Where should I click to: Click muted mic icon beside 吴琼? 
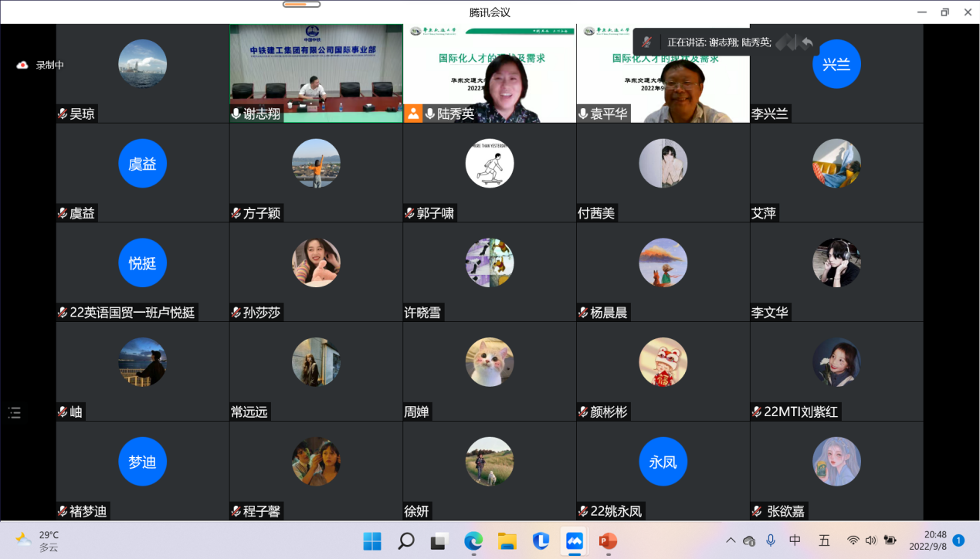pos(63,114)
